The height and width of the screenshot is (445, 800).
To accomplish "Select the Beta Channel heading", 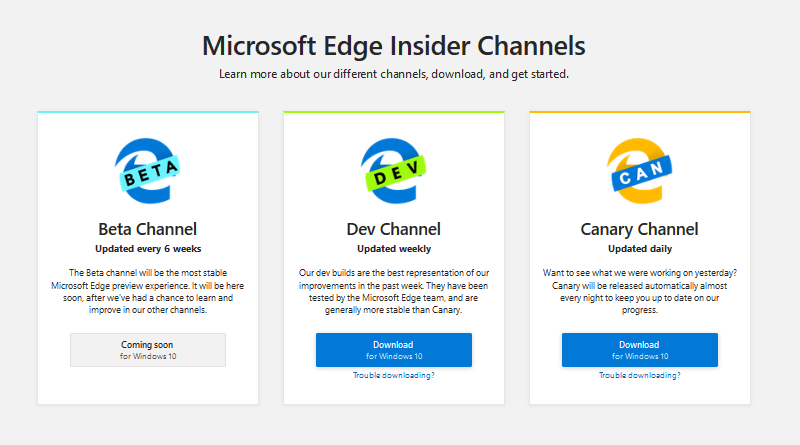I will pos(147,229).
